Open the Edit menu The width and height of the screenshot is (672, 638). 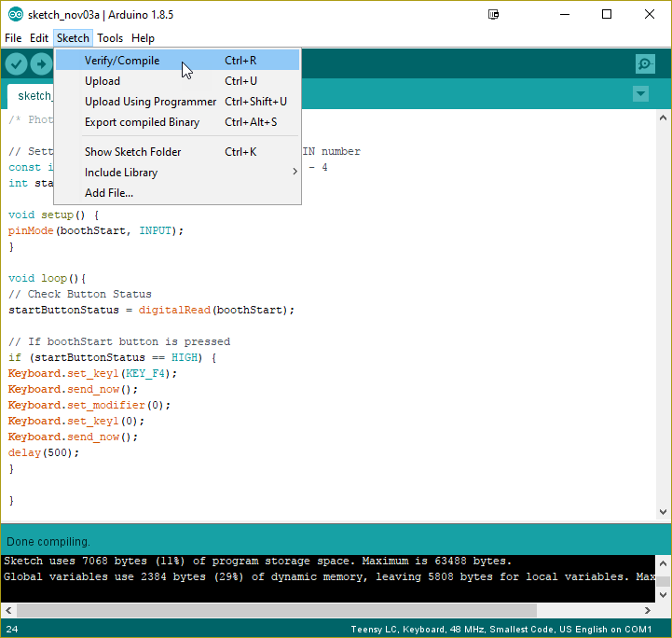point(39,38)
